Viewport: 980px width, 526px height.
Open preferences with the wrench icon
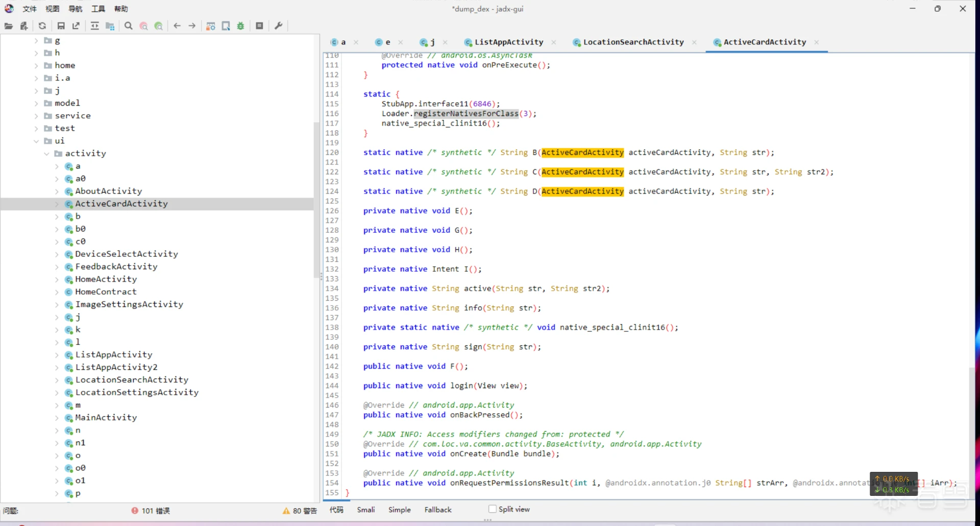tap(279, 26)
